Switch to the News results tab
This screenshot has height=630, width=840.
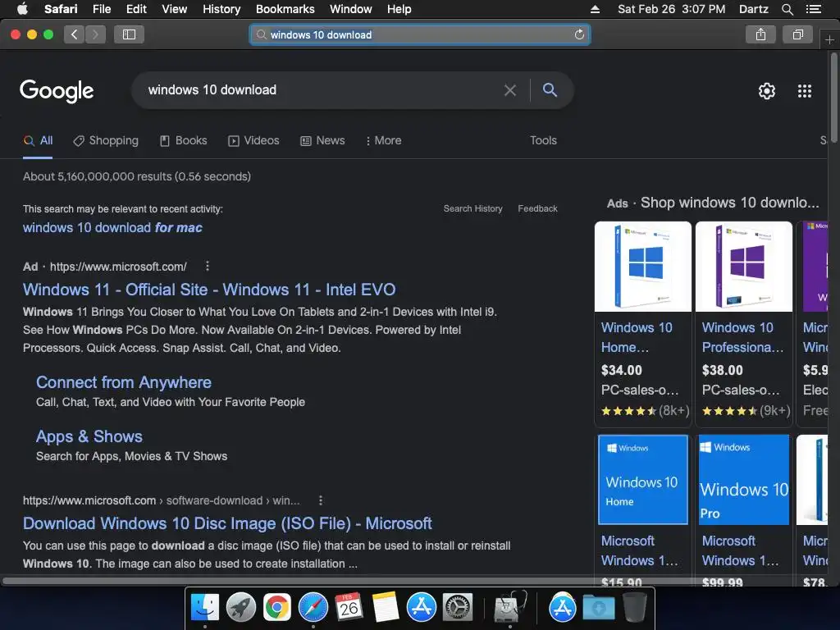(322, 140)
